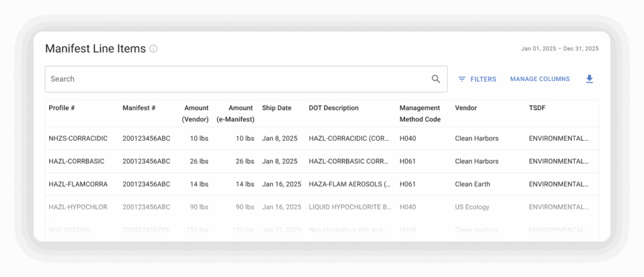The width and height of the screenshot is (644, 277).
Task: Select the HAZL-CORRBASIC profile row
Action: point(77,161)
